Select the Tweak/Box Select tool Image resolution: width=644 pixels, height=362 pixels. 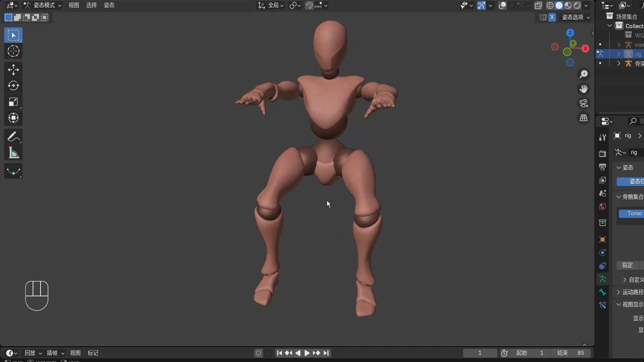tap(13, 35)
